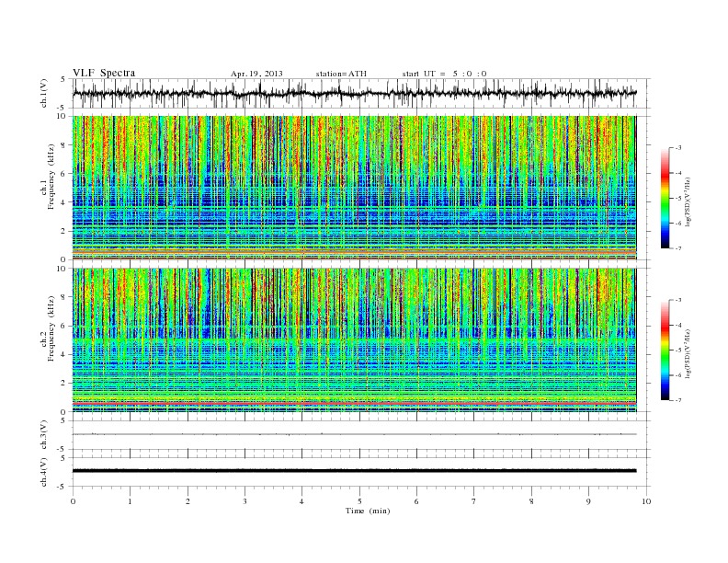The width and height of the screenshot is (728, 563).
Task: Click the "-7" label on ch.2 color bar
Action: tap(677, 400)
